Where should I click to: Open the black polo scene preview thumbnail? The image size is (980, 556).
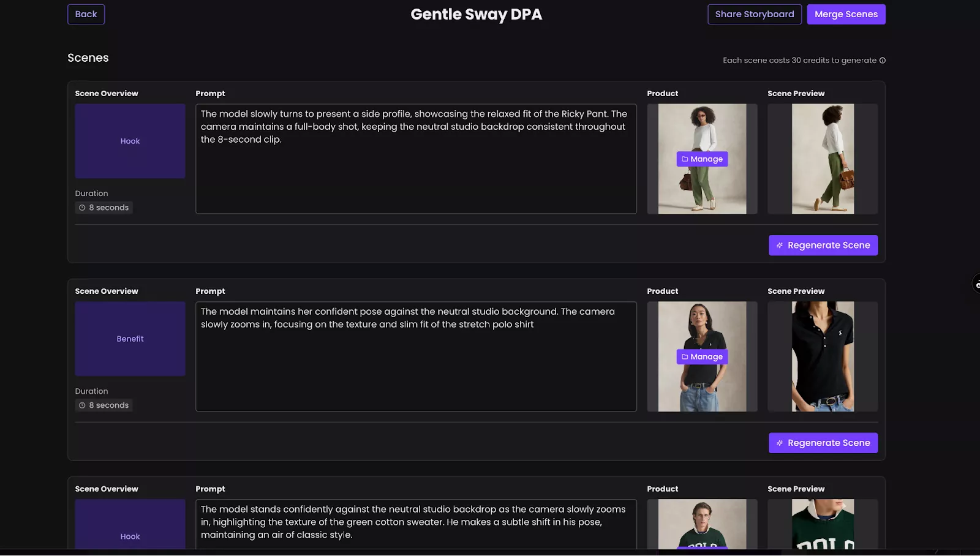coord(822,357)
